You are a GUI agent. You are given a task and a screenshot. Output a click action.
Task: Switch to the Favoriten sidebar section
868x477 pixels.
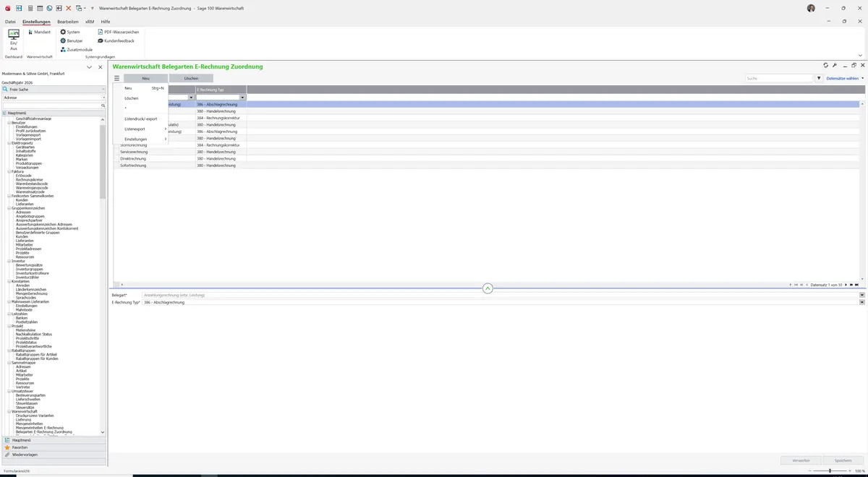[54, 447]
